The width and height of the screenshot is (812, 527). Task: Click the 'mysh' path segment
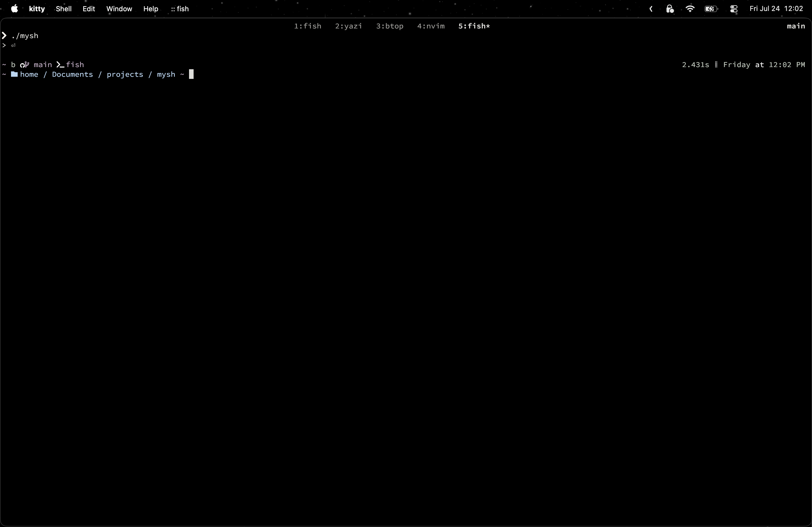pos(166,75)
